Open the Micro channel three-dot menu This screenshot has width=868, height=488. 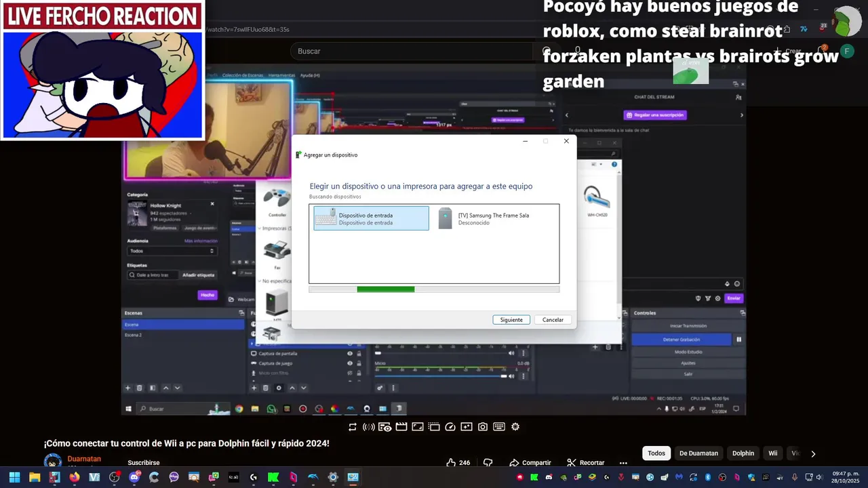coord(523,376)
